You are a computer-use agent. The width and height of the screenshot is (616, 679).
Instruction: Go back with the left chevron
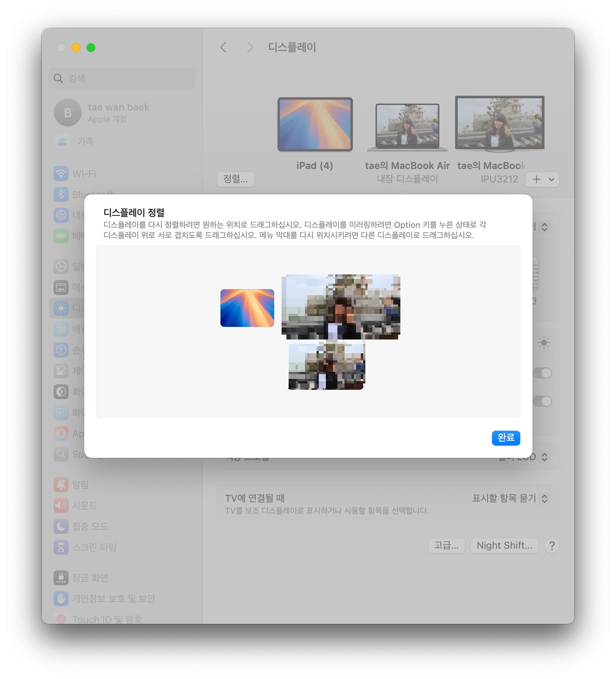click(223, 47)
